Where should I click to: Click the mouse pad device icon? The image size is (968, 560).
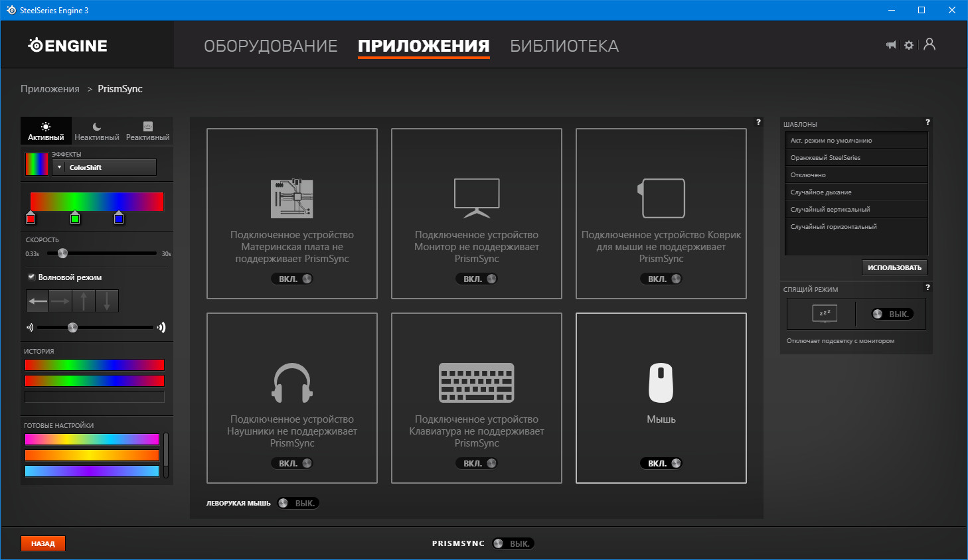[x=661, y=198]
